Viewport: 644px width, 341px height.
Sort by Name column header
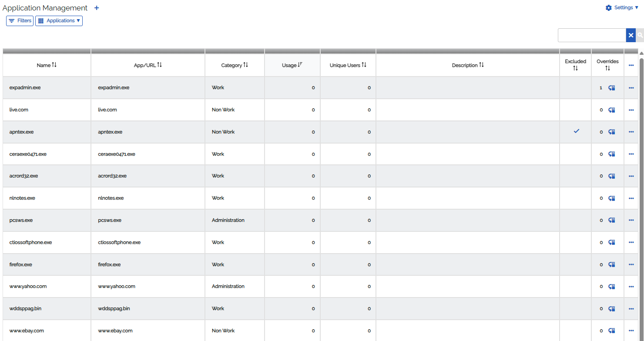click(47, 65)
